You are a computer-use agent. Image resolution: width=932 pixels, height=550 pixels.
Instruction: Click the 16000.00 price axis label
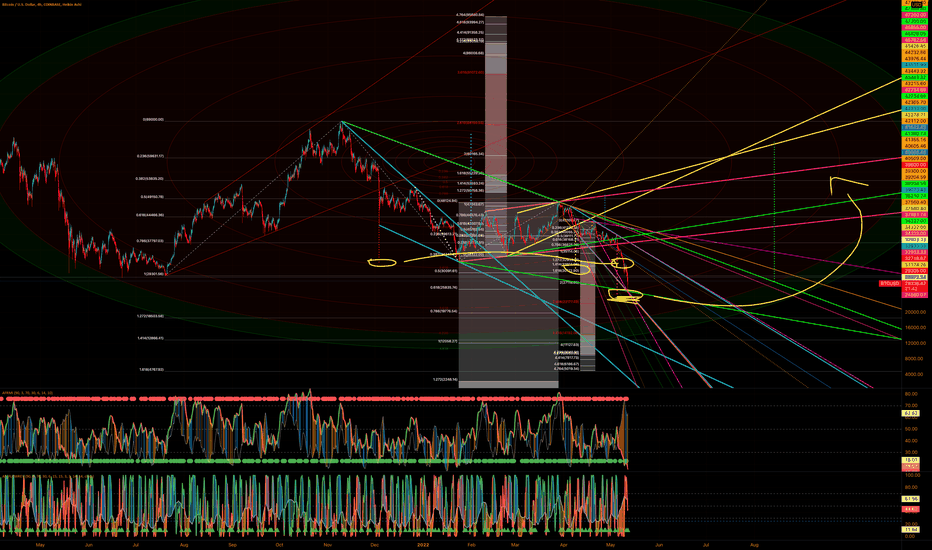coord(915,328)
